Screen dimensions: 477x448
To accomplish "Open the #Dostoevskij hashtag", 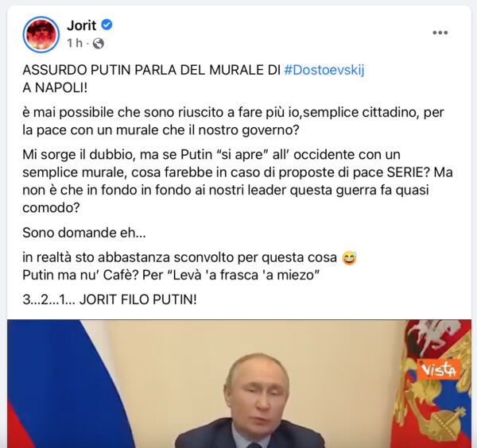I will point(324,70).
